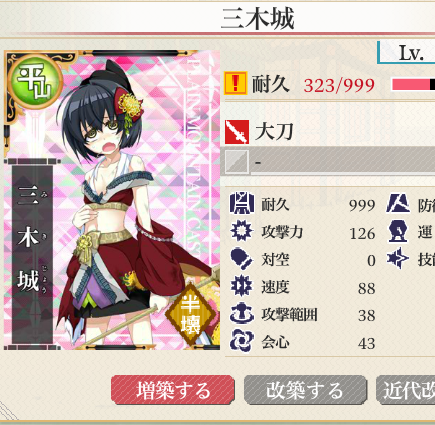435x425 pixels.
Task: Click the 技術 star stat icon
Action: pos(398,259)
